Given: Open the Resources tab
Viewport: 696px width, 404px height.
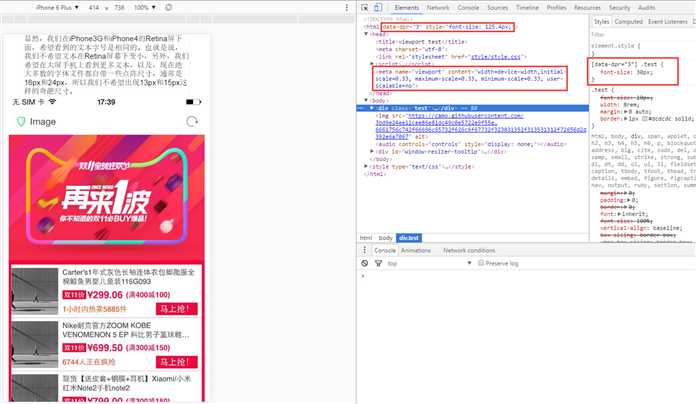Looking at the screenshot, I should click(x=587, y=8).
